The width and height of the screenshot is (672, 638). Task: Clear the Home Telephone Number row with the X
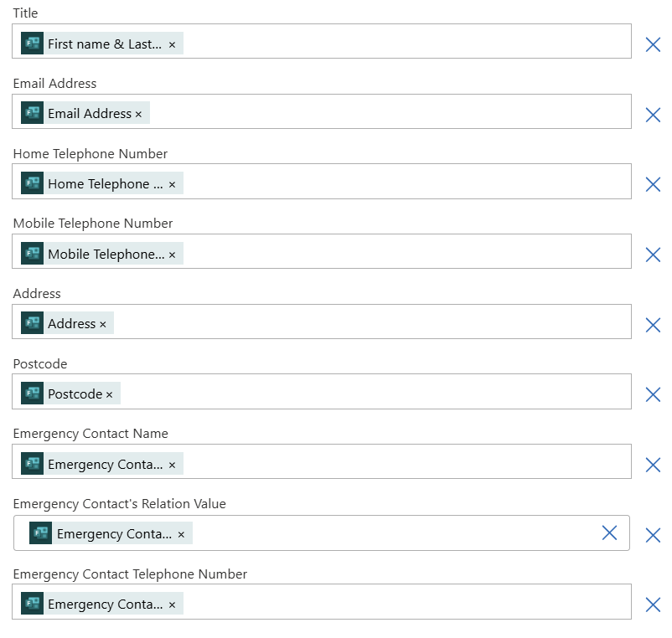pyautogui.click(x=653, y=185)
